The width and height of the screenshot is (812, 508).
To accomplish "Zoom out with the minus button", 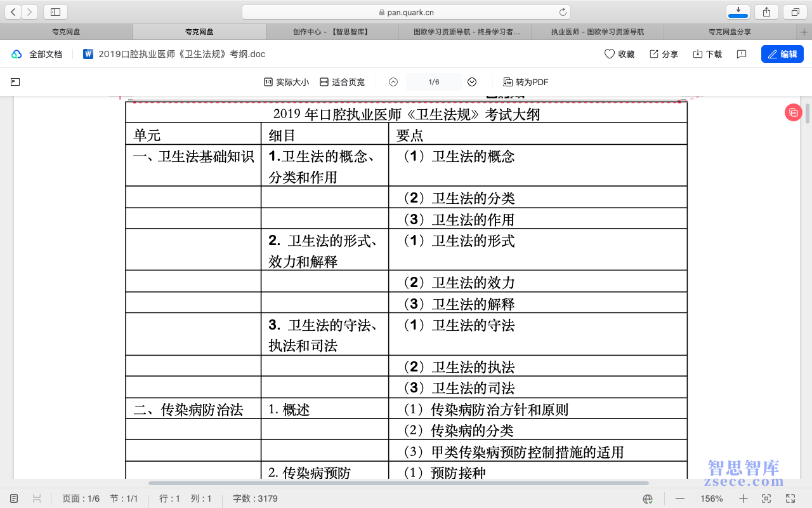I will tap(679, 498).
